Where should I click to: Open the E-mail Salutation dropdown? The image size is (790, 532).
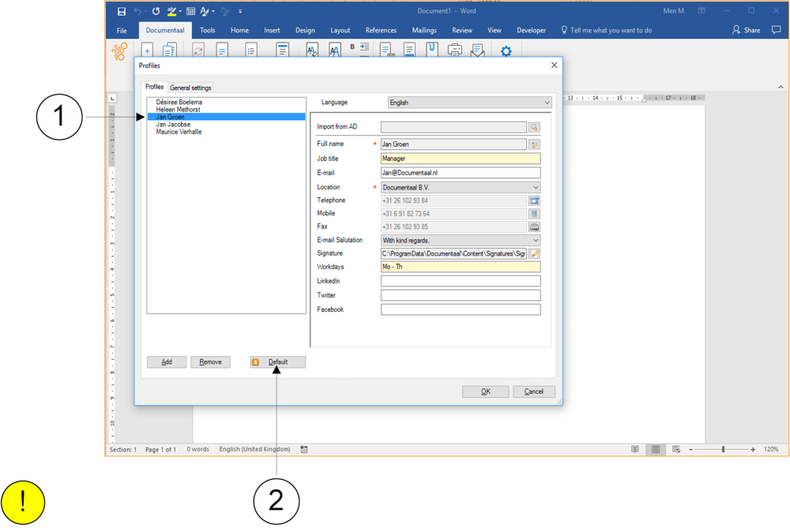[461, 241]
